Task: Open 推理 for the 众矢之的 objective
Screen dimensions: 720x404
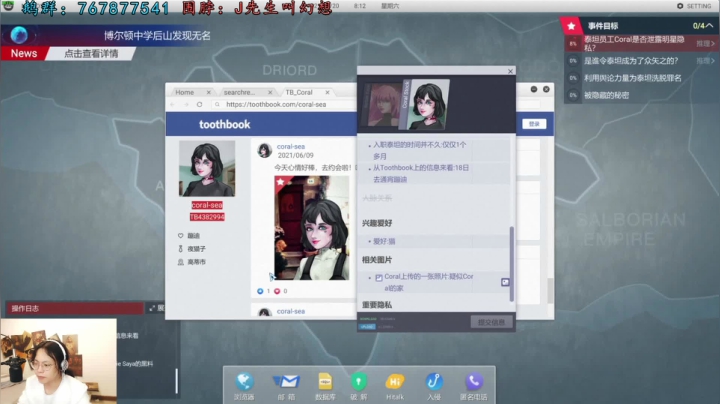Action: [x=705, y=61]
